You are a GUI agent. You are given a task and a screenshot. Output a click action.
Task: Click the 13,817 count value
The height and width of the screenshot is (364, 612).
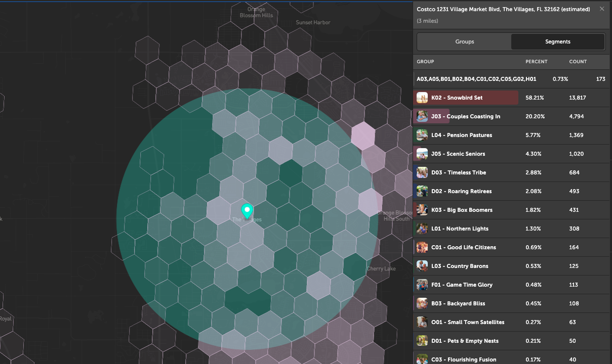tap(578, 98)
